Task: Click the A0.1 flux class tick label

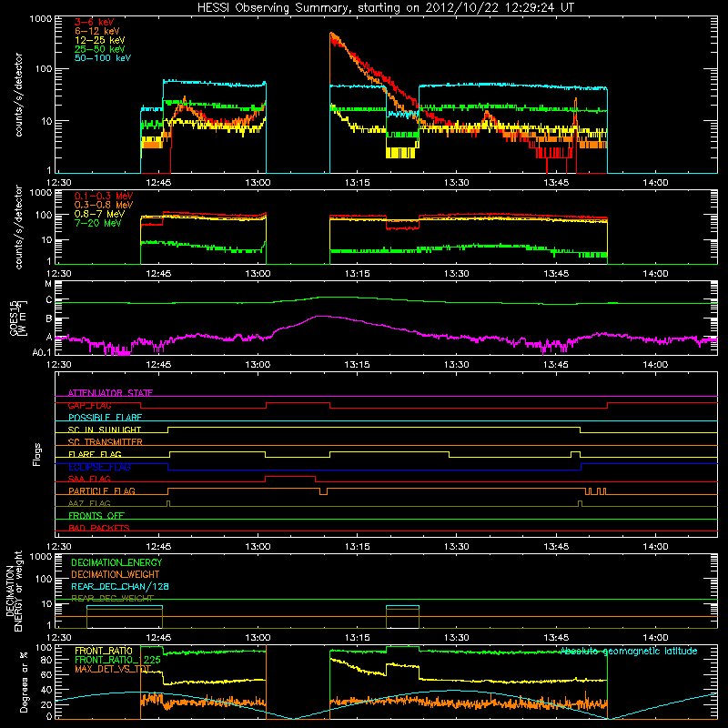Action: [x=42, y=353]
